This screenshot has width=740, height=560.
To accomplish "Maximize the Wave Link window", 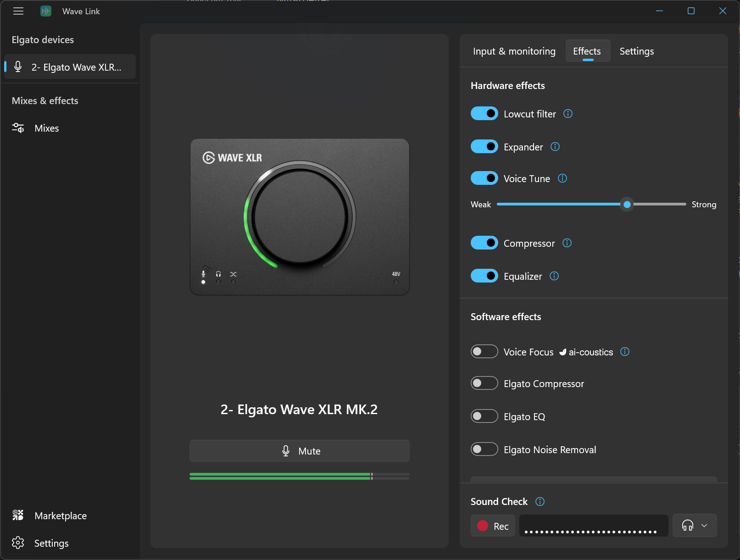I will point(691,11).
